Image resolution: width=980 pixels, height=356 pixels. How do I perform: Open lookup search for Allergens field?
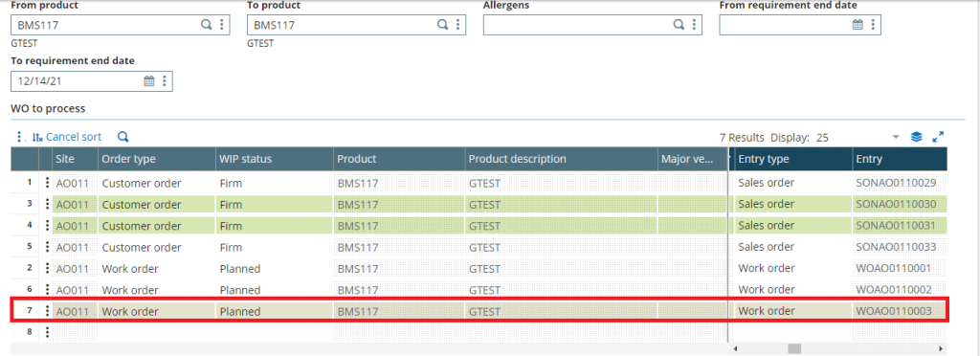coord(679,25)
